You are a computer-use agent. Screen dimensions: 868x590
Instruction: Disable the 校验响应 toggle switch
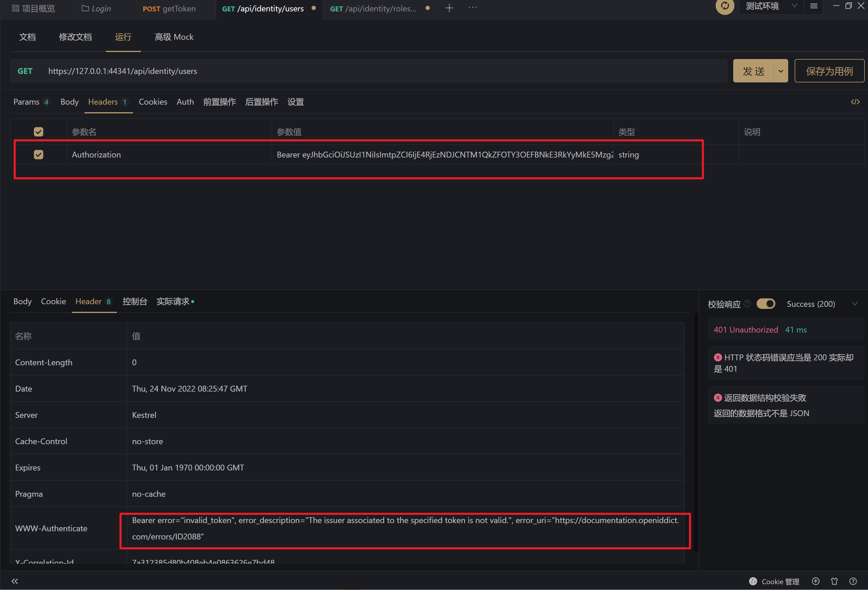[x=766, y=304]
